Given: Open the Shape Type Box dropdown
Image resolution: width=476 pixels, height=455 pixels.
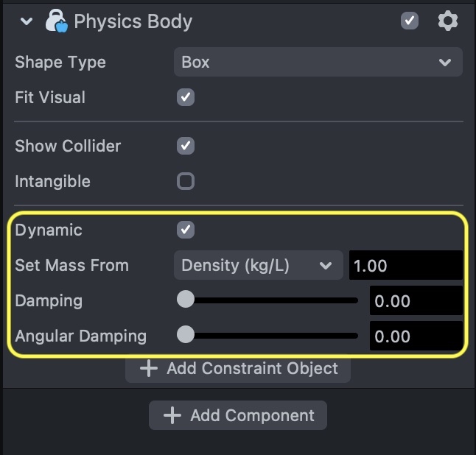Looking at the screenshot, I should pyautogui.click(x=318, y=63).
